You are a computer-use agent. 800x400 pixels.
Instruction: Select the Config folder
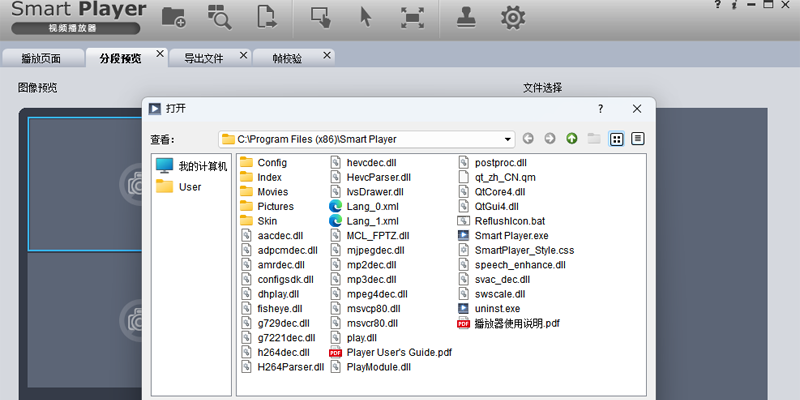(x=264, y=163)
